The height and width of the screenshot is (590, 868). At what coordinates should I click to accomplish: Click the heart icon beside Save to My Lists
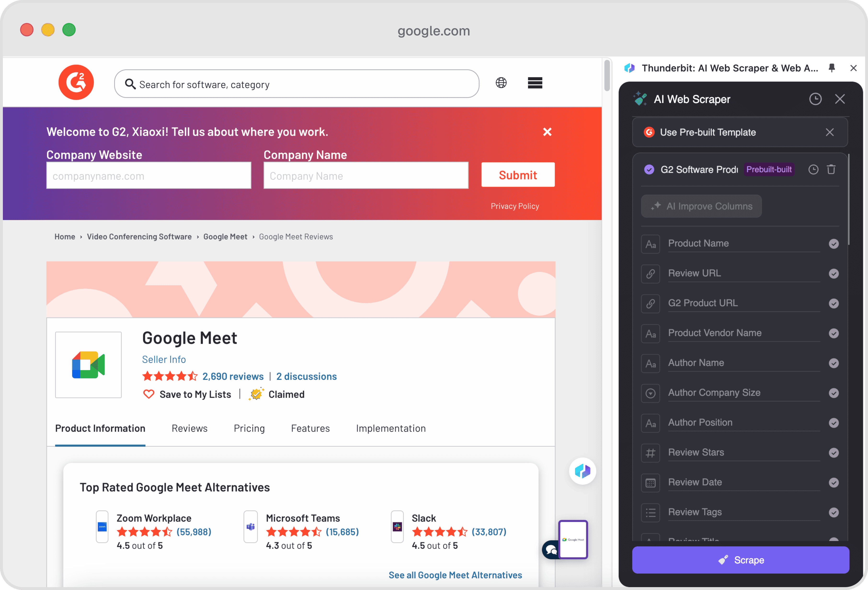tap(149, 394)
